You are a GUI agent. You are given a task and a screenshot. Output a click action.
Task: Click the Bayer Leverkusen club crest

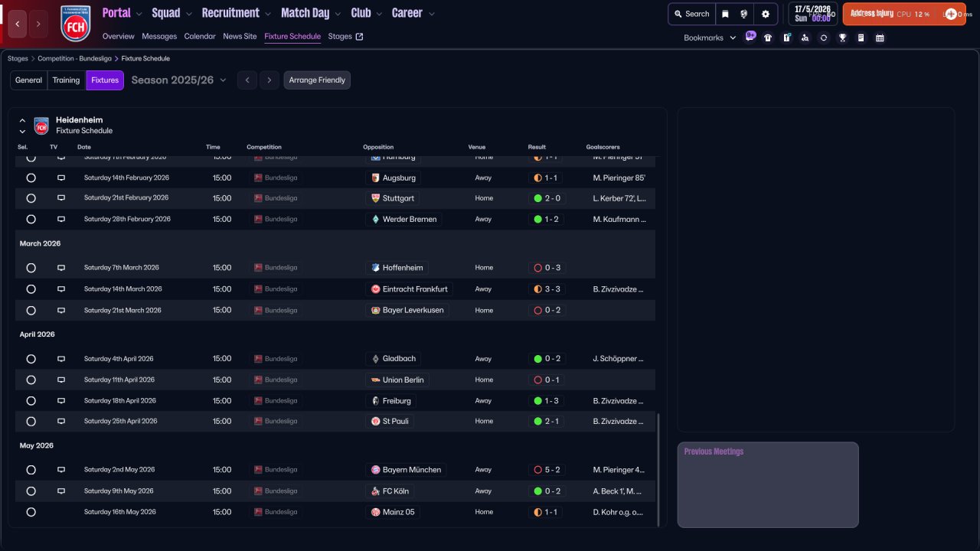(375, 311)
